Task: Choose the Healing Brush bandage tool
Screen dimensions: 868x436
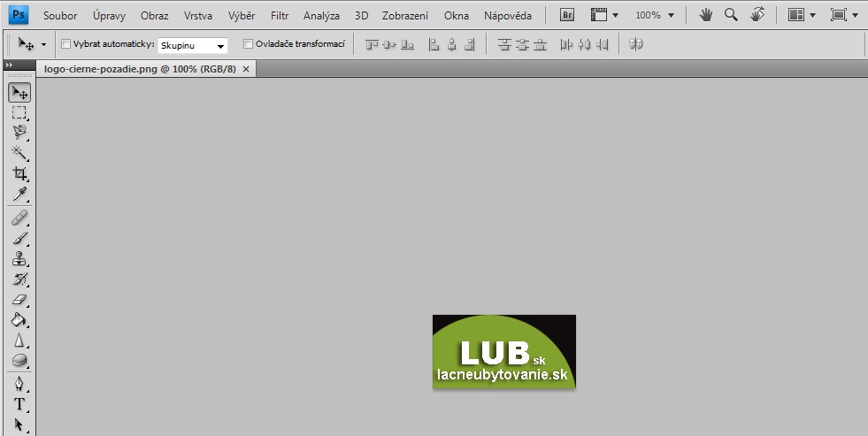Action: [19, 218]
